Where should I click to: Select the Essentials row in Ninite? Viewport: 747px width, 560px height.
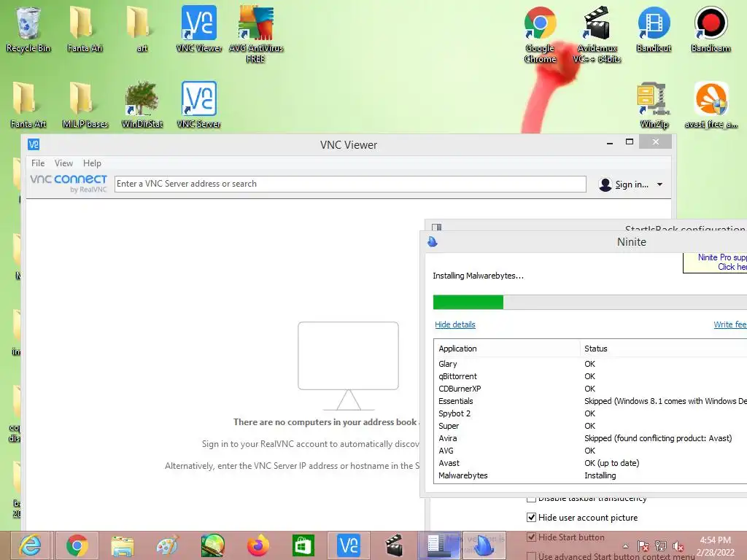591,401
